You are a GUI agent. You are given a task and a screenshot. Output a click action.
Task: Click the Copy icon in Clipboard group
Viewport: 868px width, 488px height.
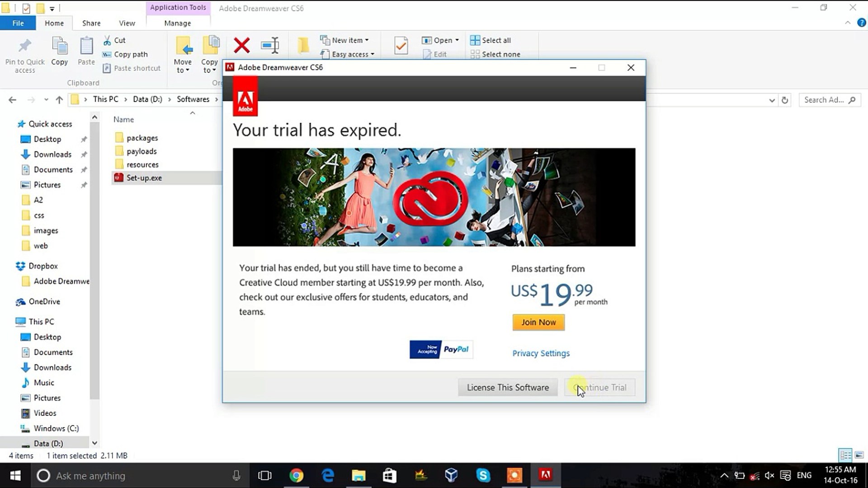point(60,47)
